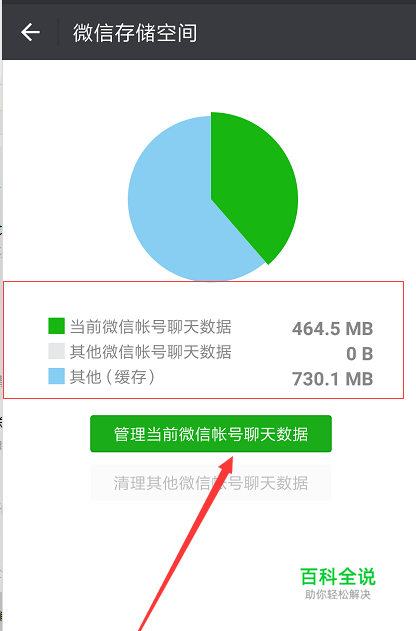The height and width of the screenshot is (631, 416).
Task: Click the 百科全说 watermark logo
Action: (338, 577)
